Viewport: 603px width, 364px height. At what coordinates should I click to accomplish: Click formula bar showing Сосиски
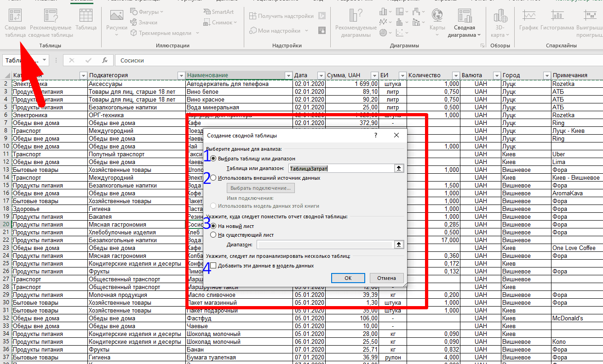[359, 60]
